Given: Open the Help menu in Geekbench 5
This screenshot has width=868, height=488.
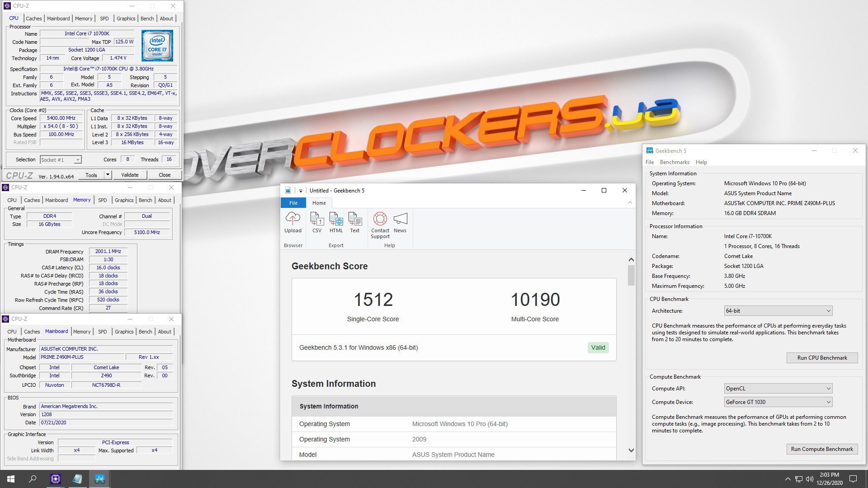Looking at the screenshot, I should (x=701, y=162).
